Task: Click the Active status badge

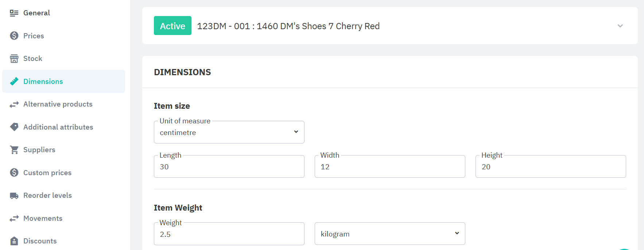Action: (172, 26)
